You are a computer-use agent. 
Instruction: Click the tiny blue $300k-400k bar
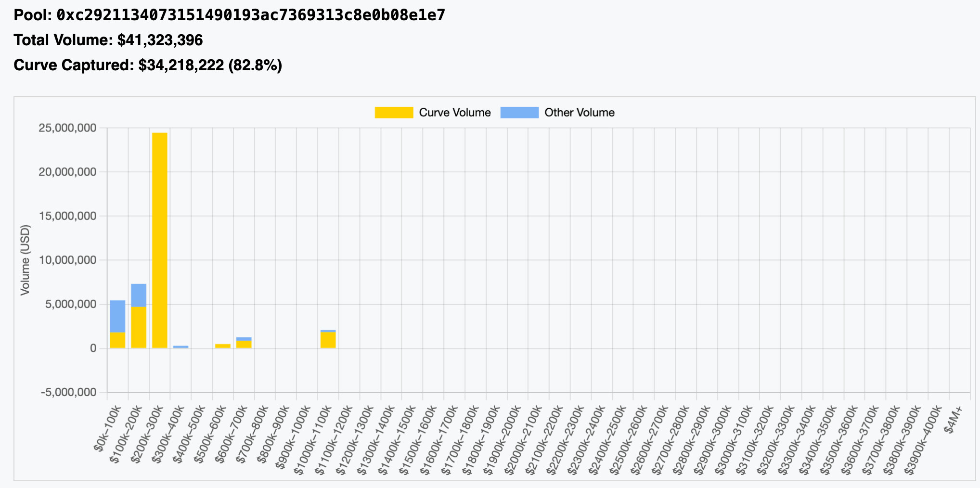(181, 347)
